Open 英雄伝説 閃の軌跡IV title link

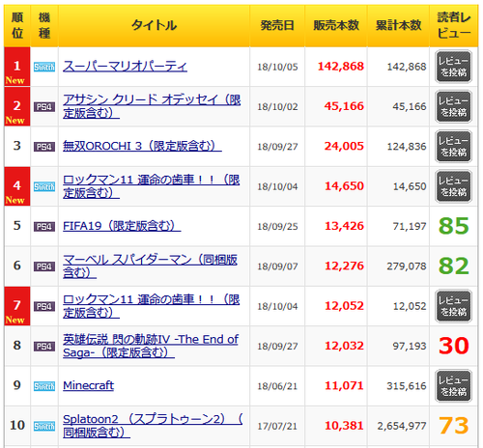click(151, 346)
